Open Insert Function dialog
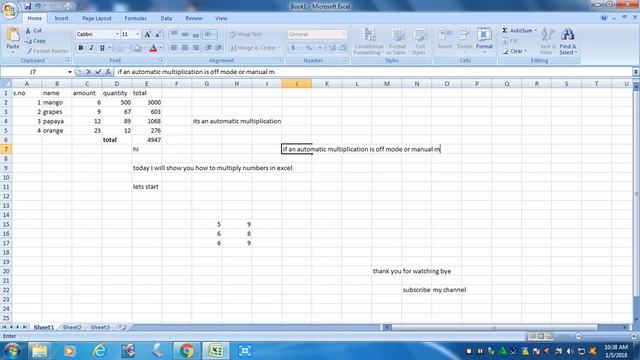 coord(108,72)
